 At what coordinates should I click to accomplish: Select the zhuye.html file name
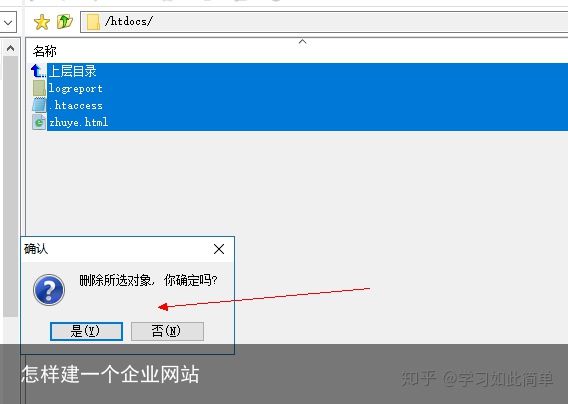click(x=78, y=122)
